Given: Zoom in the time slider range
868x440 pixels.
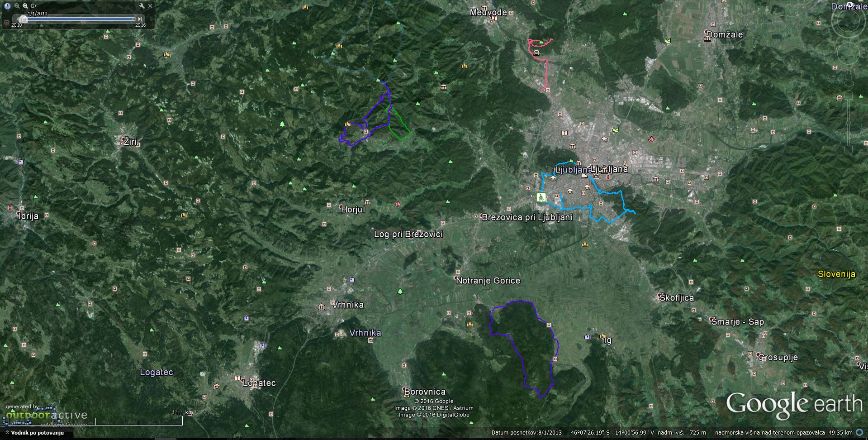Looking at the screenshot, I should click(x=25, y=6).
